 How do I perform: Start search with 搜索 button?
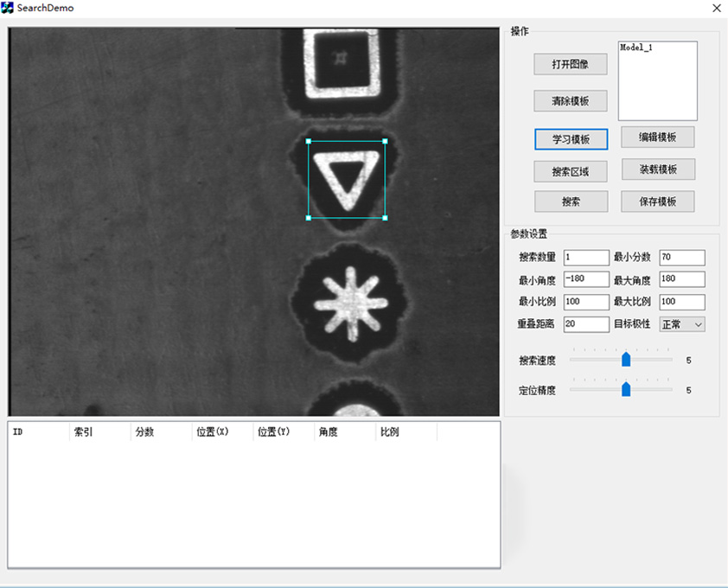click(570, 201)
